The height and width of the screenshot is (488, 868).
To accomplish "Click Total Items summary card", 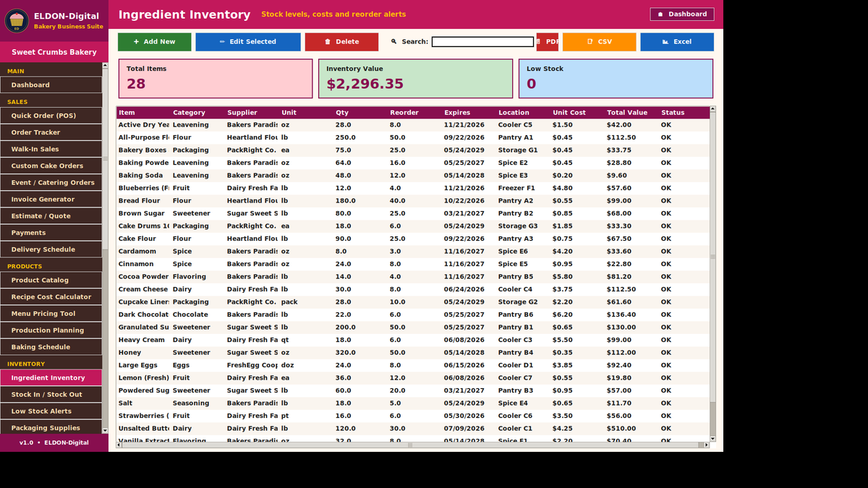I will (x=216, y=79).
